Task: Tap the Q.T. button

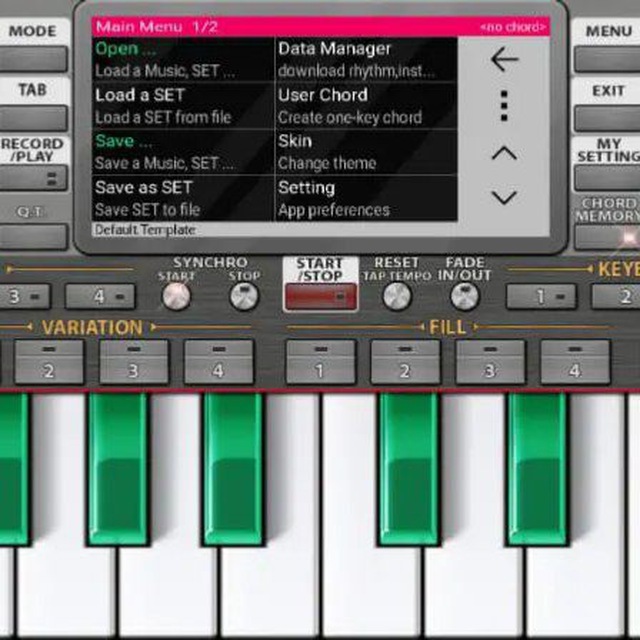Action: 33,237
